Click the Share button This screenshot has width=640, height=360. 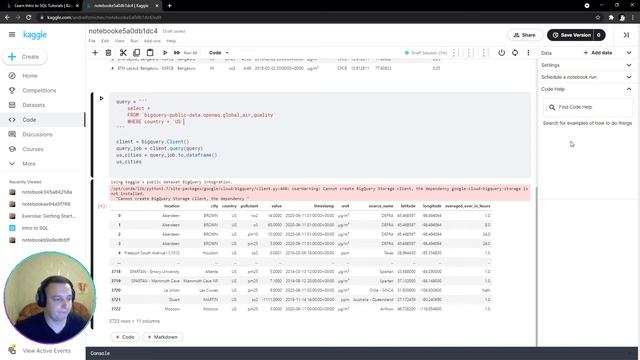(x=524, y=35)
